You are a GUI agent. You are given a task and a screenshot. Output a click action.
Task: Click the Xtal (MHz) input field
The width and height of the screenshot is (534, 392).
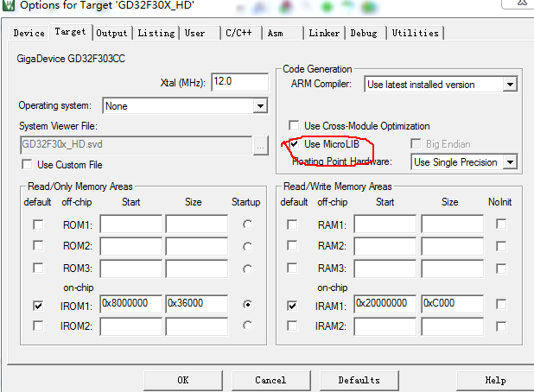(x=239, y=82)
